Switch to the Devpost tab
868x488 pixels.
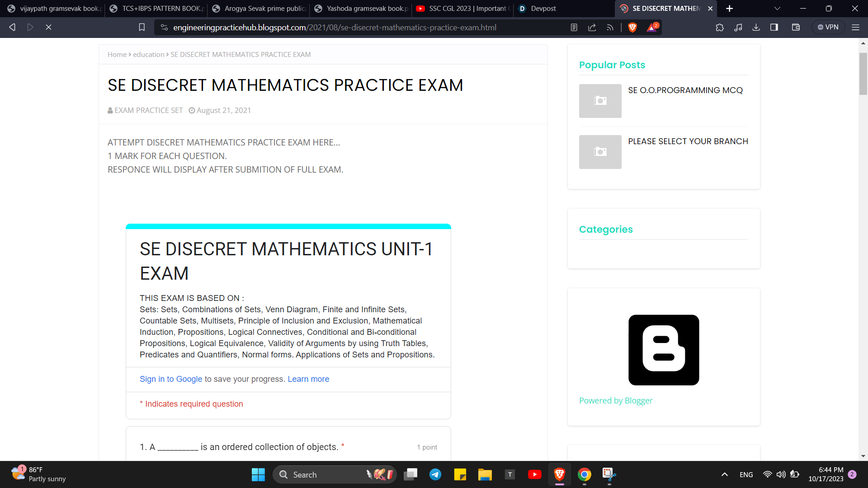click(543, 9)
